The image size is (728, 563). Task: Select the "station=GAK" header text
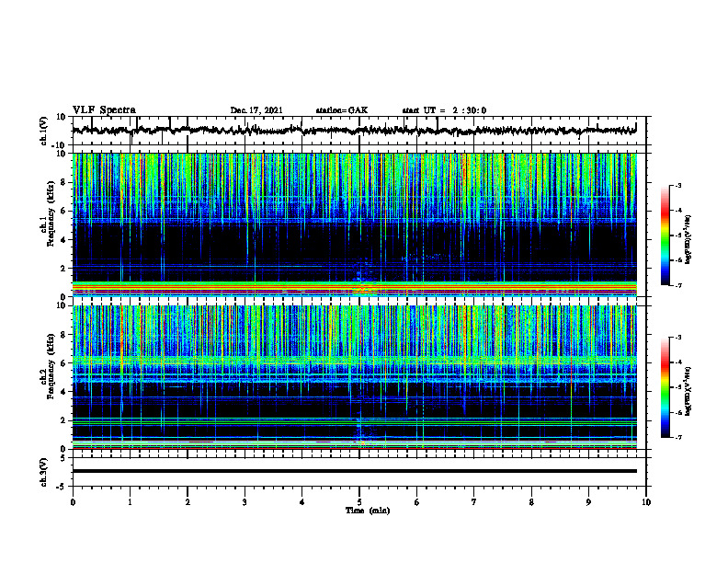(342, 110)
